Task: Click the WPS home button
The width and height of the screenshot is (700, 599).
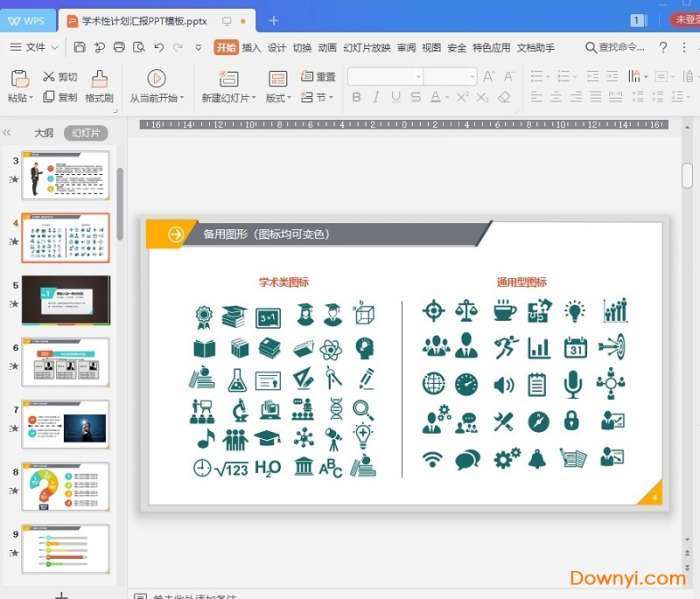Action: click(27, 21)
